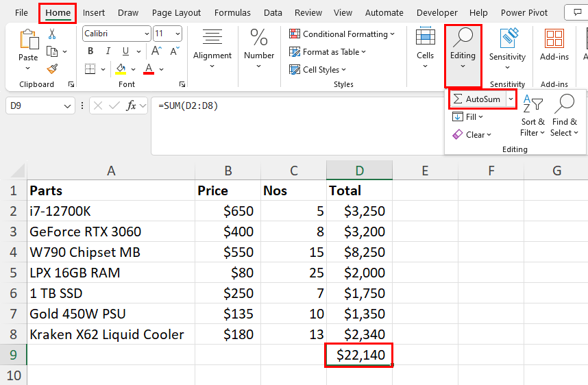Select the $22,140 total cell
This screenshot has width=588, height=385.
[359, 355]
